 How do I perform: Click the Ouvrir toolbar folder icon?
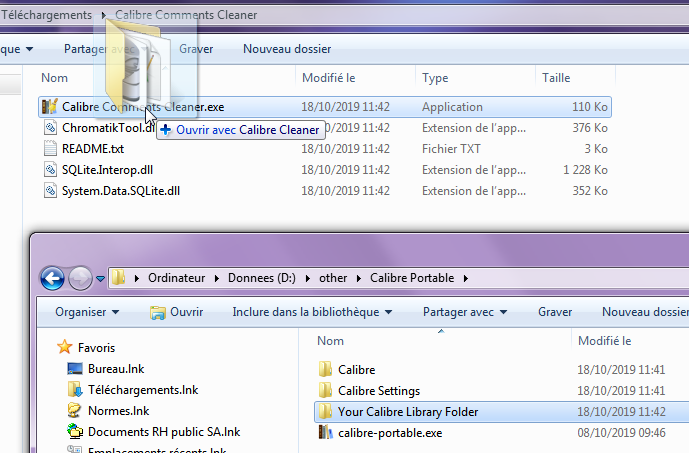coord(157,312)
